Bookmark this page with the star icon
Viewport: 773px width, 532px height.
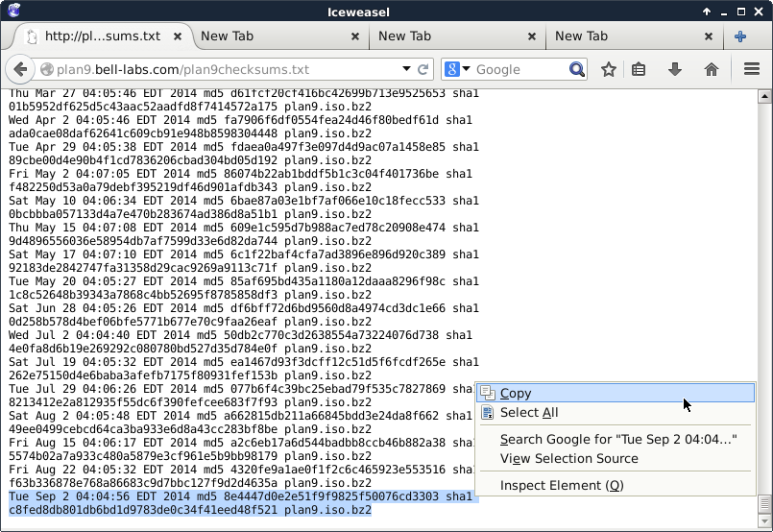608,69
